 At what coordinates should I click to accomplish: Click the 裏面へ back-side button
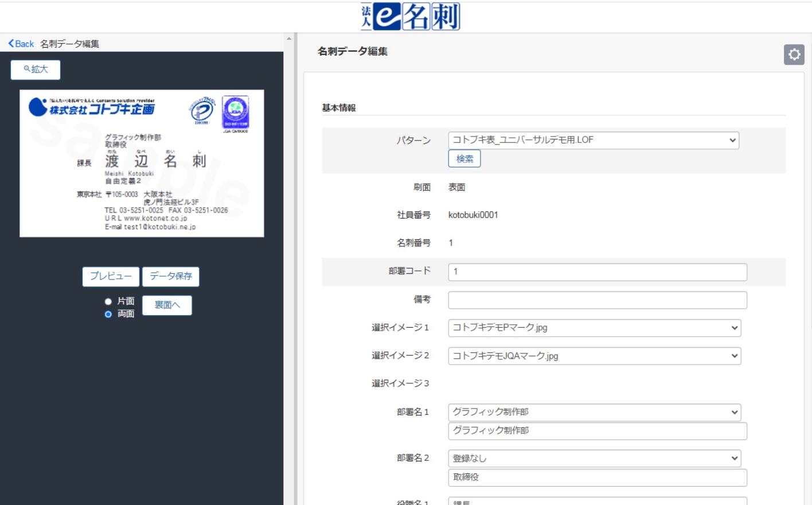(167, 305)
